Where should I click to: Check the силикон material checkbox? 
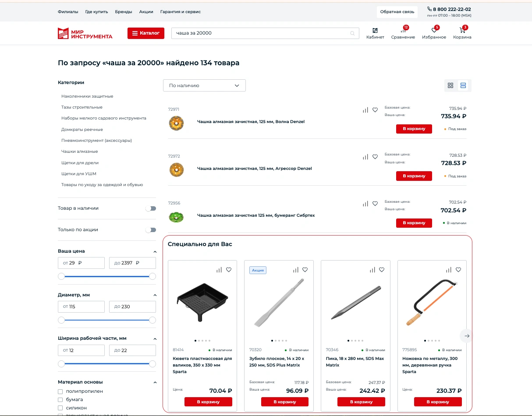pos(60,408)
